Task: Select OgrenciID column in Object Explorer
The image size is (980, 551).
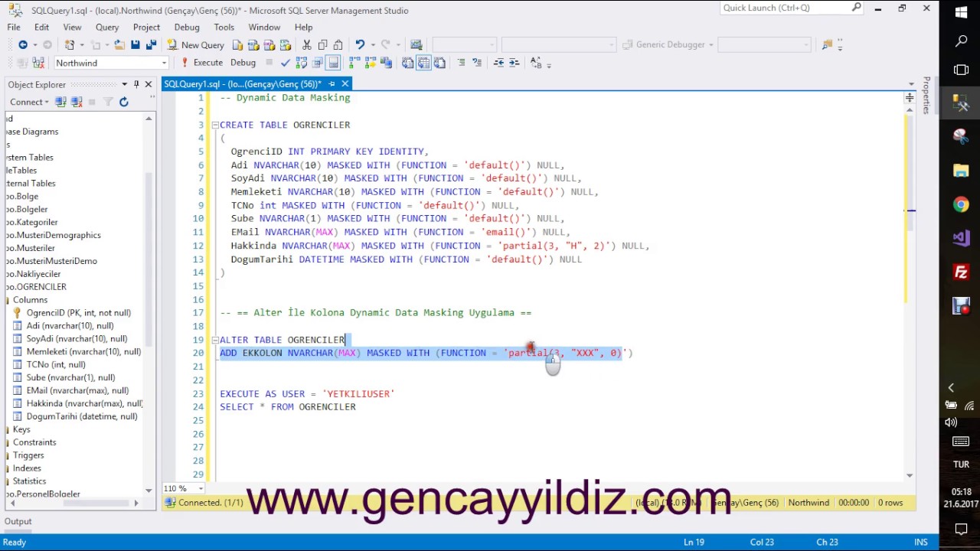Action: coord(78,313)
